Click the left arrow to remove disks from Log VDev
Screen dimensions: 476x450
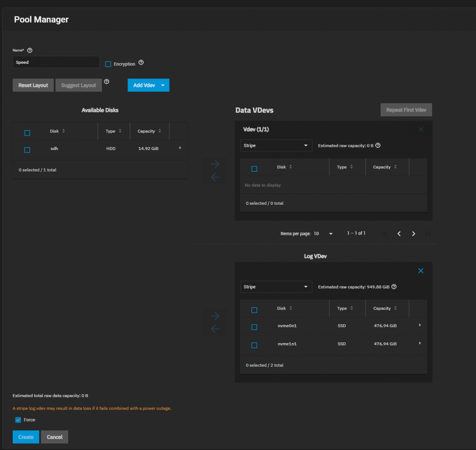(215, 329)
